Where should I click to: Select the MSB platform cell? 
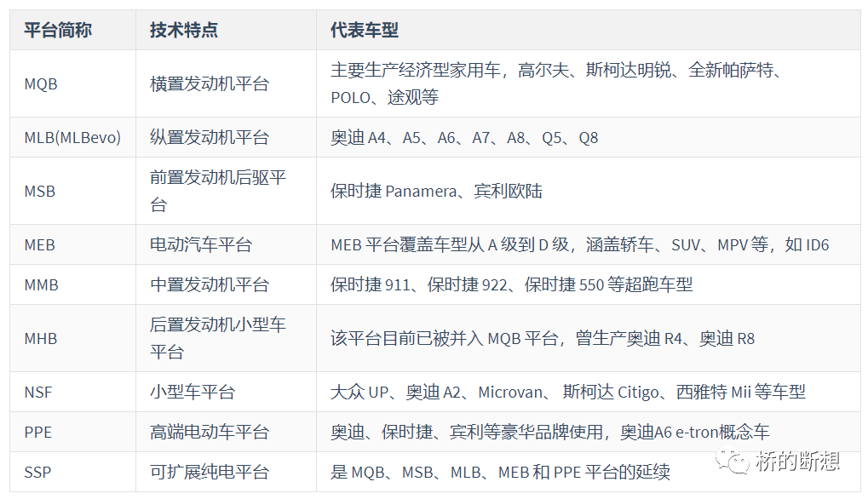pyautogui.click(x=72, y=191)
